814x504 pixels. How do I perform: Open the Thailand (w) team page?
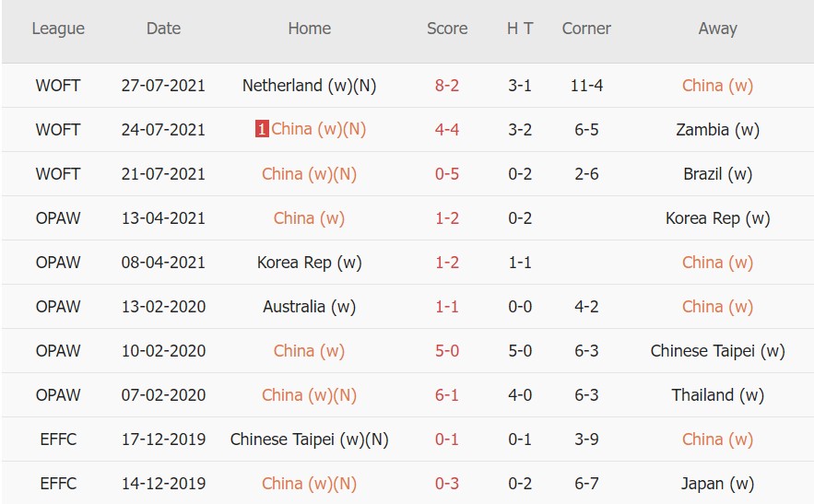point(717,395)
